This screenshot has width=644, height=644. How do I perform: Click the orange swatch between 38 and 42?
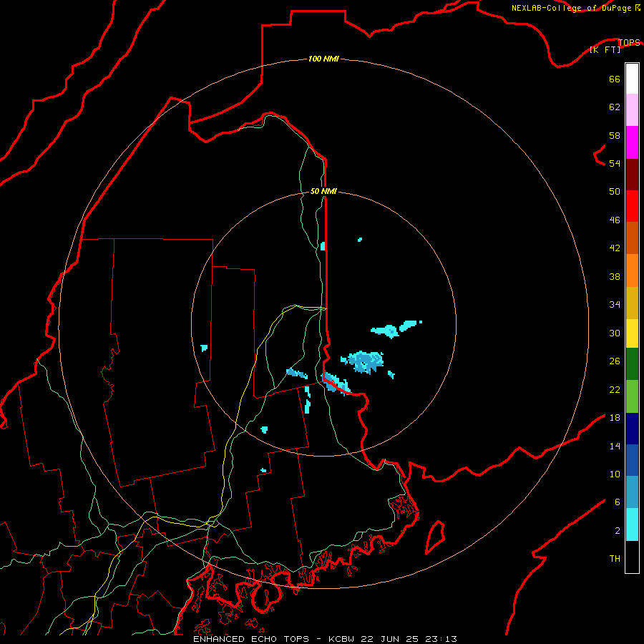click(x=632, y=270)
